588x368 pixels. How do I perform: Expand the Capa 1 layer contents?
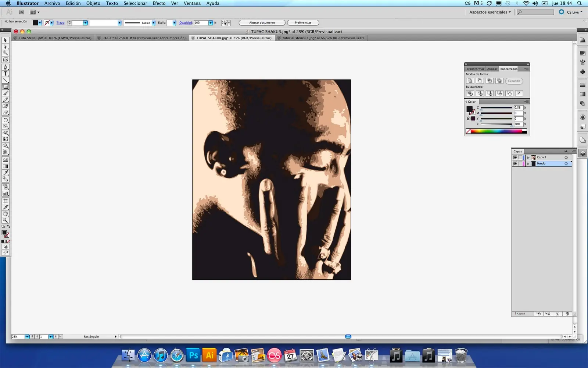point(528,158)
